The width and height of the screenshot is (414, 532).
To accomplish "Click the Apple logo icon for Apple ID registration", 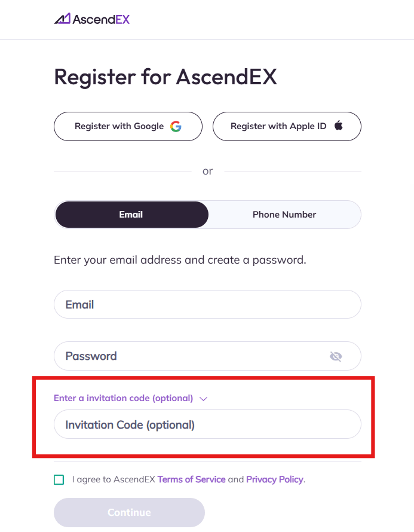I will click(339, 126).
